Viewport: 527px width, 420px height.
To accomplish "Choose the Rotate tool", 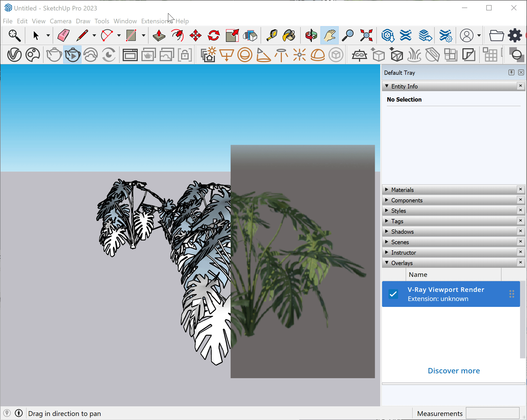I will point(214,36).
